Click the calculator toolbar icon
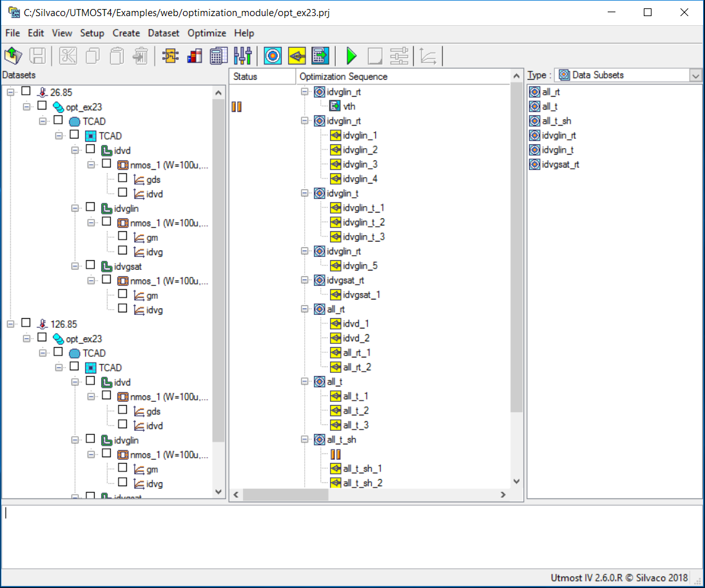Viewport: 705px width, 588px height. [x=219, y=55]
